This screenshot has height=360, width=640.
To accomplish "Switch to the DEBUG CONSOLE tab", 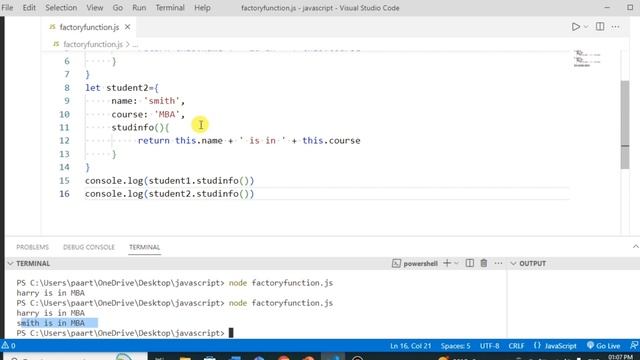I will click(89, 247).
